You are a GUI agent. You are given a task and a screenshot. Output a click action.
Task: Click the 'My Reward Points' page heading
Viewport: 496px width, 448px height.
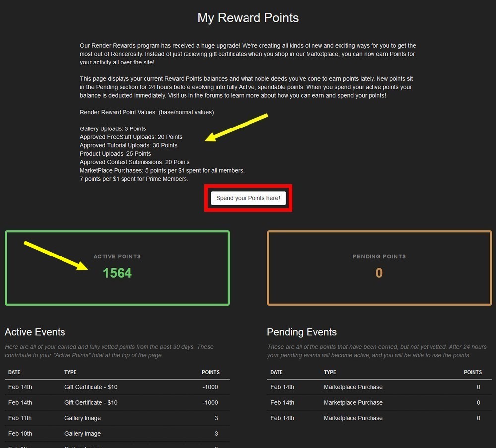248,18
